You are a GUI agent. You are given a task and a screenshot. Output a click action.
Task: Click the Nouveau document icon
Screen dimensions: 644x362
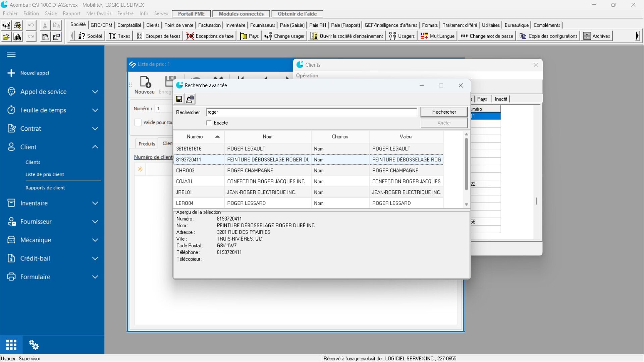click(145, 82)
